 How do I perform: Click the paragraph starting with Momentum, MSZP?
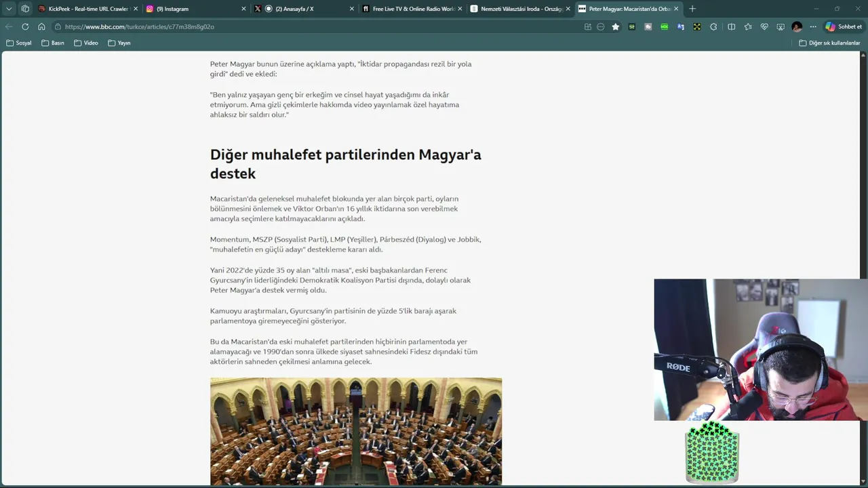[x=346, y=244]
